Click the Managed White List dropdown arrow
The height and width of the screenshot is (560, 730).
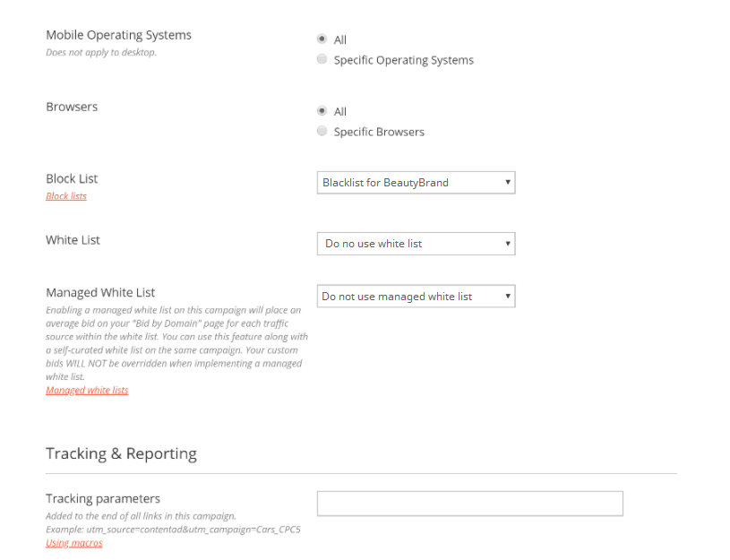point(508,297)
